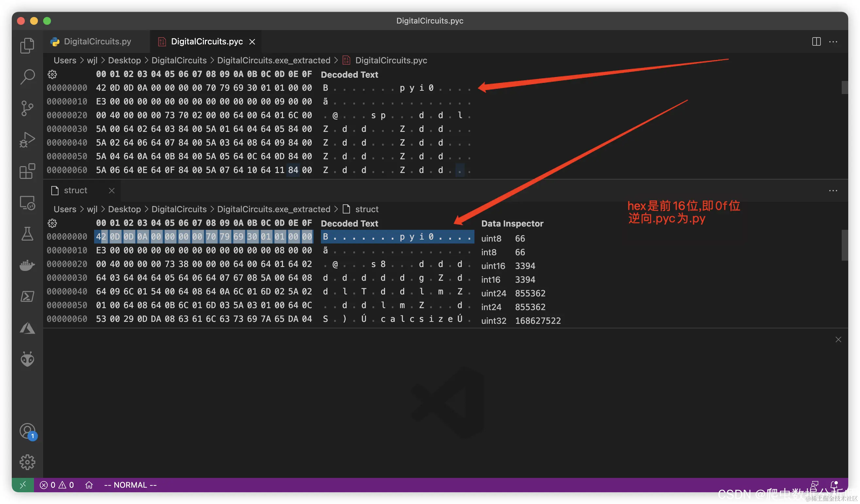Open Accounts menu with notification badge
Image resolution: width=860 pixels, height=504 pixels.
click(x=28, y=431)
